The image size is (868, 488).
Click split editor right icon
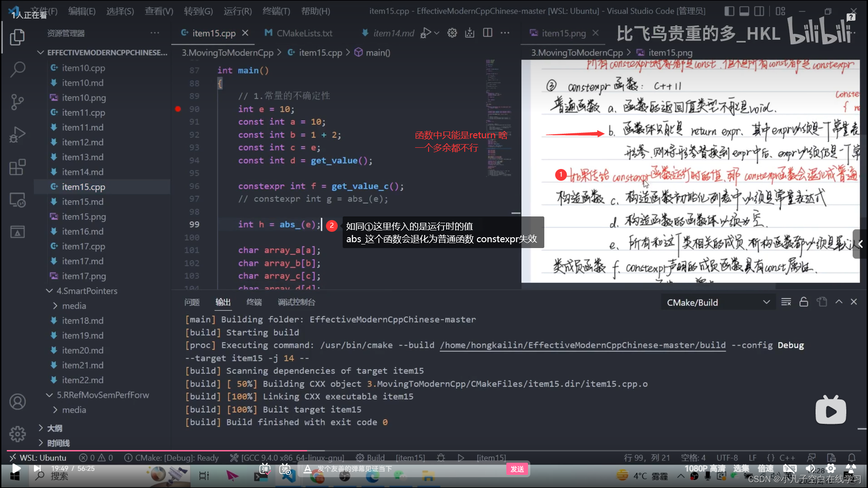(487, 33)
